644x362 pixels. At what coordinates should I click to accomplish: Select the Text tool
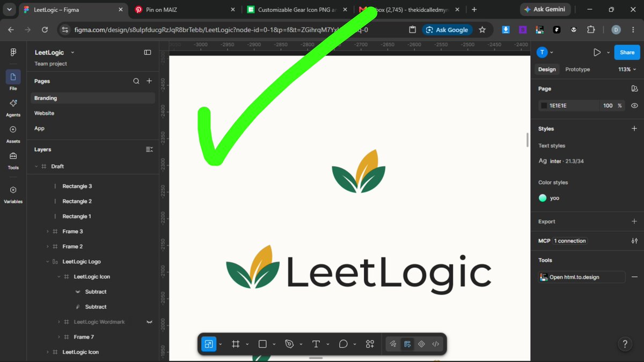tap(316, 344)
